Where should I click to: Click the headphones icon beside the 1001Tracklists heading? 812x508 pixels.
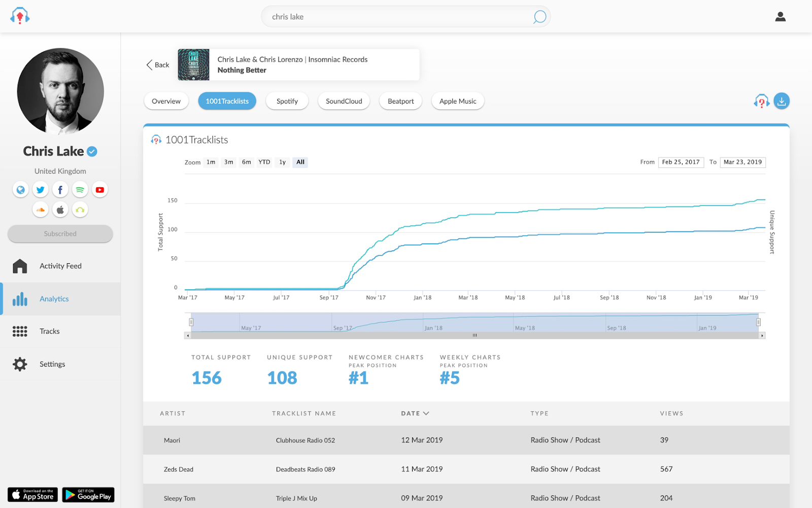[x=156, y=140]
